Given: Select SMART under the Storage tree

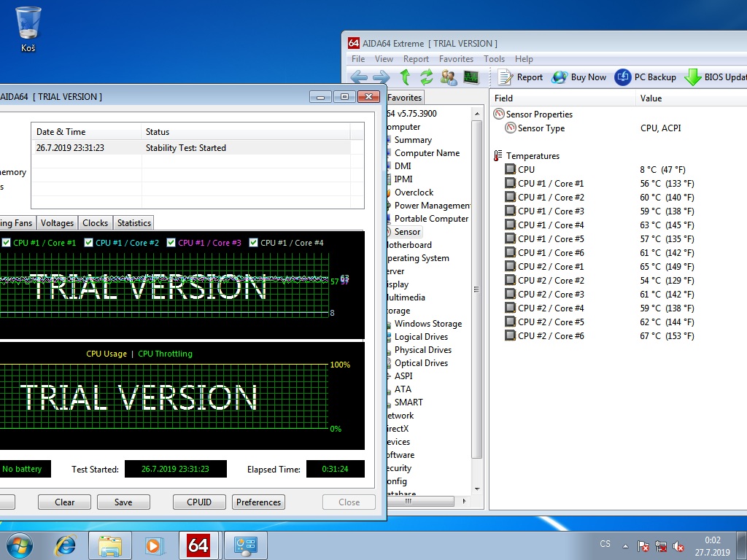Looking at the screenshot, I should 409,402.
